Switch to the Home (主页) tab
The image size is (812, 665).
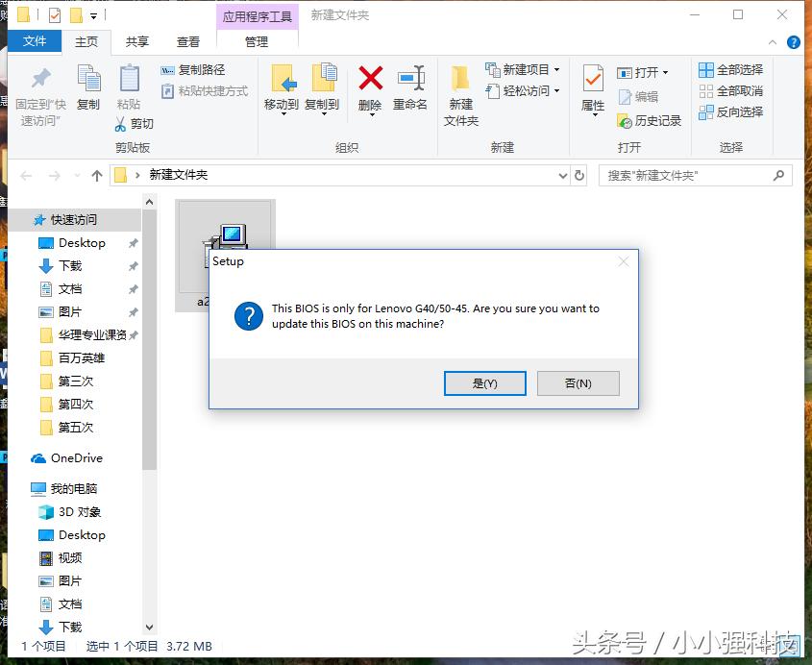86,41
